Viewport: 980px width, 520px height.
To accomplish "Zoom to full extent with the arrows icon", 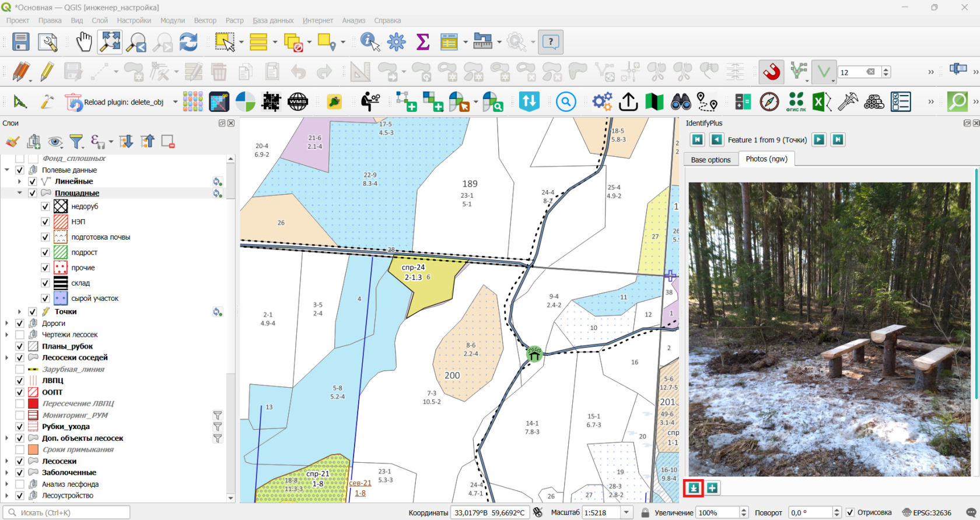I will coord(110,42).
